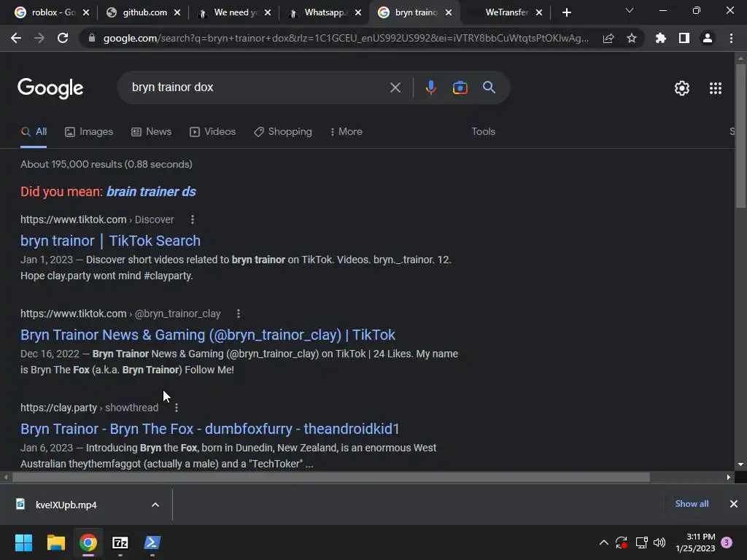
Task: Click the vertical page scrollbar thumb
Action: point(740,136)
